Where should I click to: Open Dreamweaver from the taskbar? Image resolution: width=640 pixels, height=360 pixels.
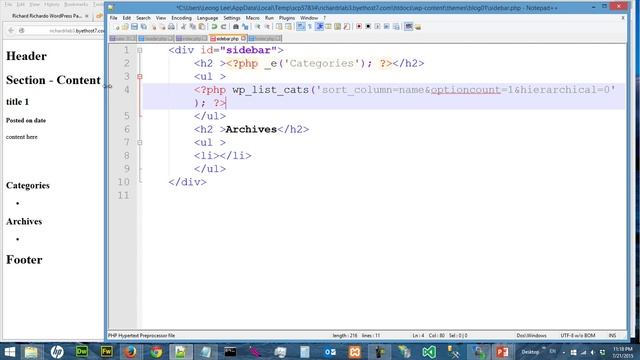click(82, 352)
